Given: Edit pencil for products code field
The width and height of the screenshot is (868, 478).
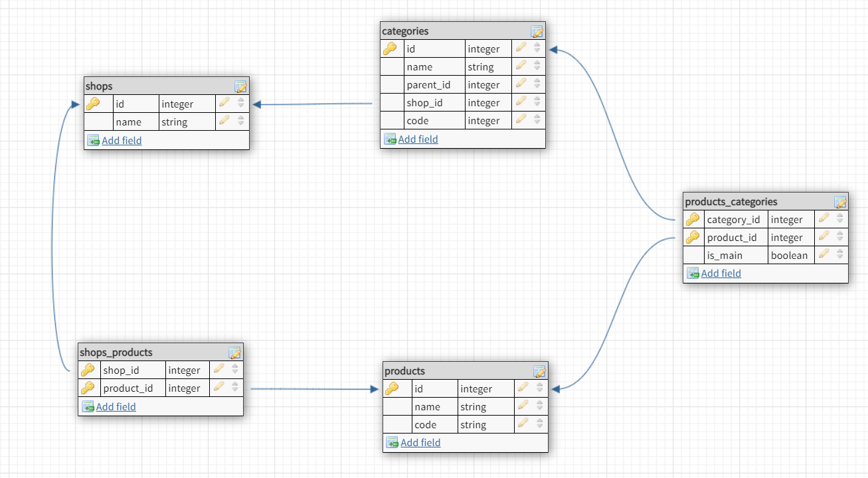Looking at the screenshot, I should (523, 424).
